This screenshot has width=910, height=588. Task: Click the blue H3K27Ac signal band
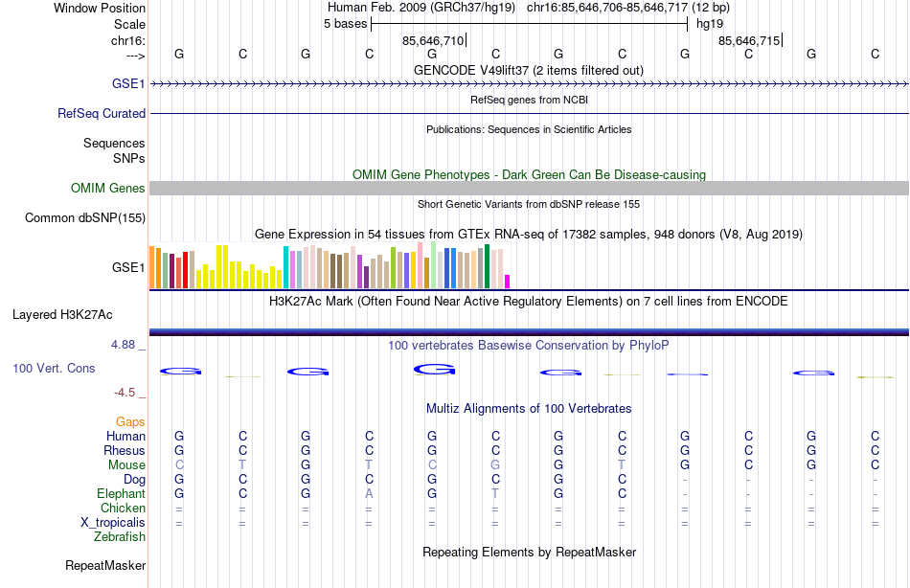click(x=530, y=332)
